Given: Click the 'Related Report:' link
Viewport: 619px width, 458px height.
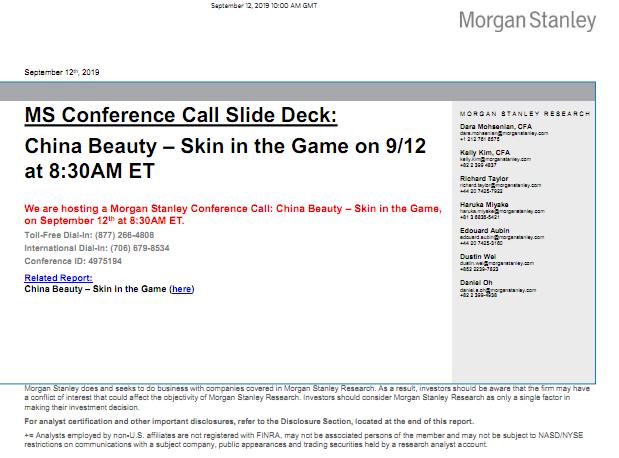Looking at the screenshot, I should click(58, 278).
